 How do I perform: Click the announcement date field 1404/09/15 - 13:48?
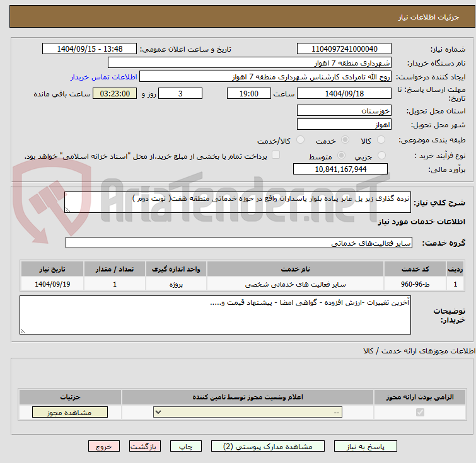coord(90,49)
